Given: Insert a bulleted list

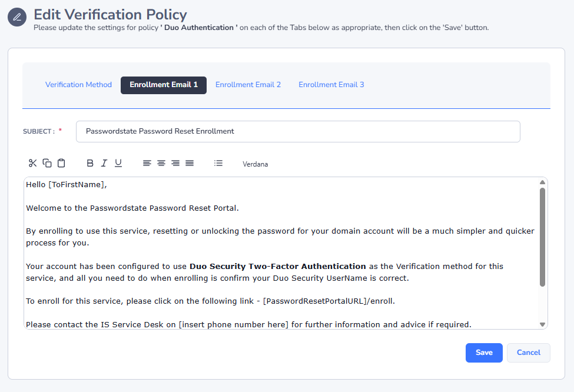Looking at the screenshot, I should point(218,163).
